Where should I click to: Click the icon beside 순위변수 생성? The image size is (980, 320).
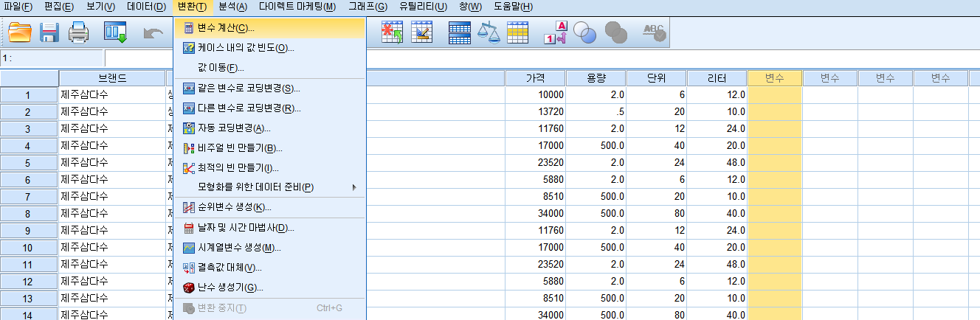coord(188,208)
